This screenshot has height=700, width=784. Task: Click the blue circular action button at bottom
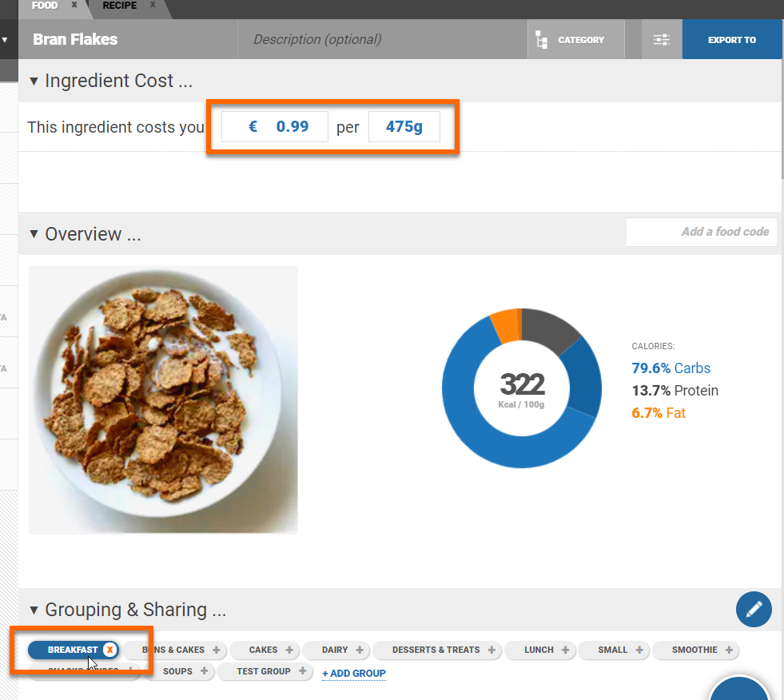click(x=739, y=692)
